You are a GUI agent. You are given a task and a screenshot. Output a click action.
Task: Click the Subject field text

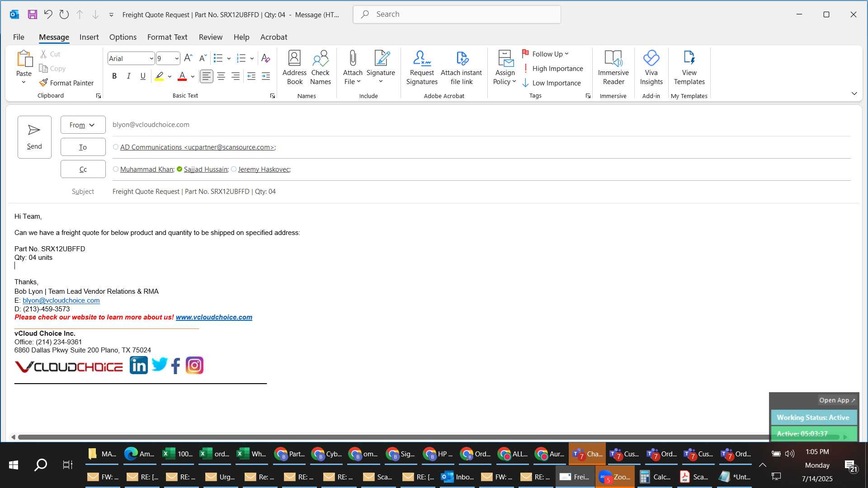(194, 192)
